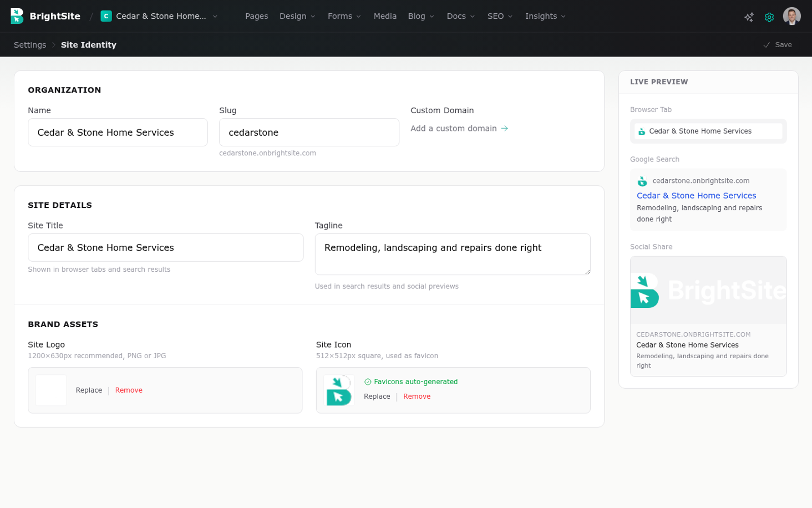Click the favicon in Browser Tab preview

point(642,131)
